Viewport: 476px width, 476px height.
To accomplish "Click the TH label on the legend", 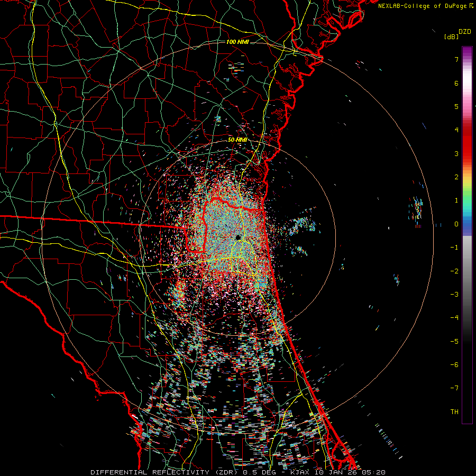I will tap(454, 412).
